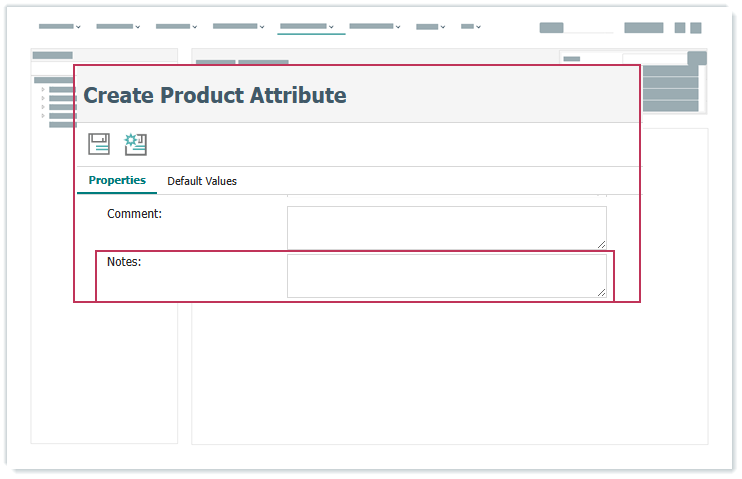This screenshot has width=742, height=479.
Task: Click the search field in top header
Action: (x=575, y=28)
